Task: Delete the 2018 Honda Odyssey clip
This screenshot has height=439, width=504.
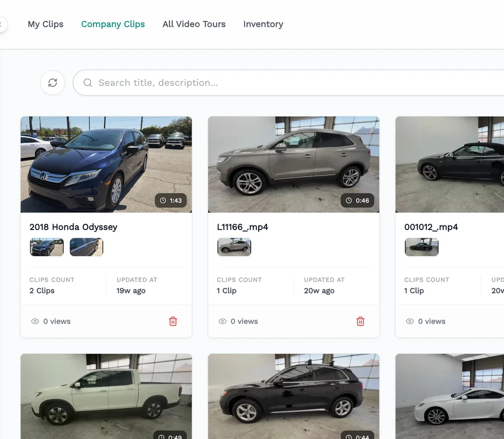Action: coord(173,321)
